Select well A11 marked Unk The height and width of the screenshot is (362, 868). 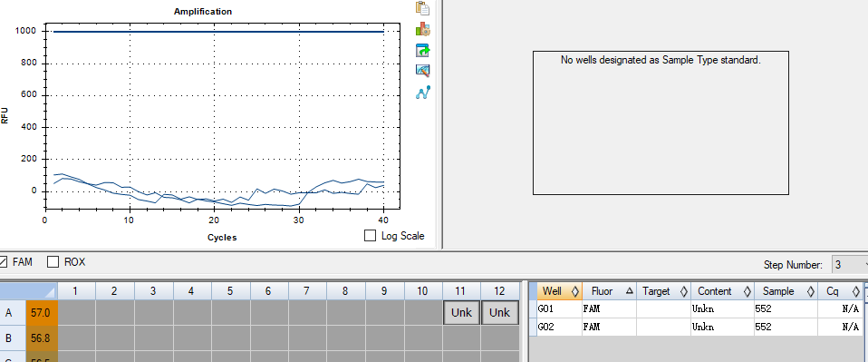pyautogui.click(x=461, y=313)
